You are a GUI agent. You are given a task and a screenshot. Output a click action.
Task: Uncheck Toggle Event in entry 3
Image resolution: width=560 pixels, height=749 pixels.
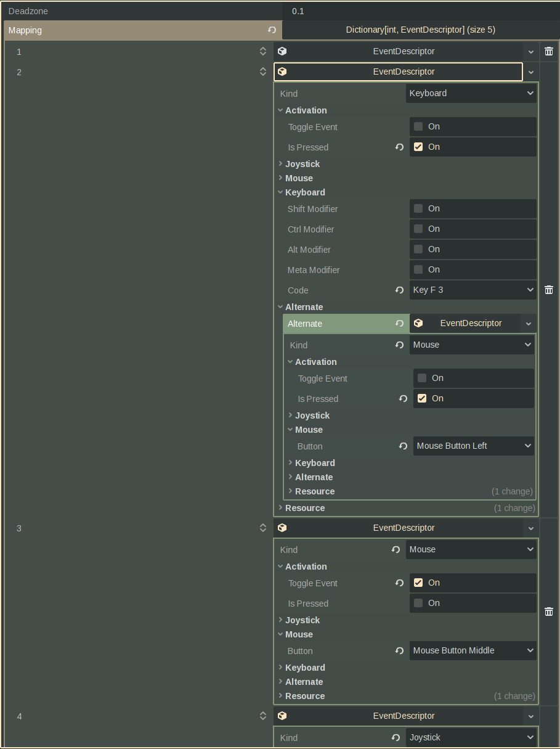[x=418, y=583]
